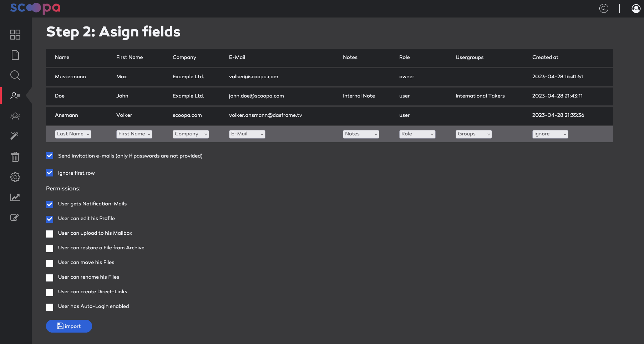Open the Notes field dropdown
This screenshot has height=344, width=644.
coord(361,134)
